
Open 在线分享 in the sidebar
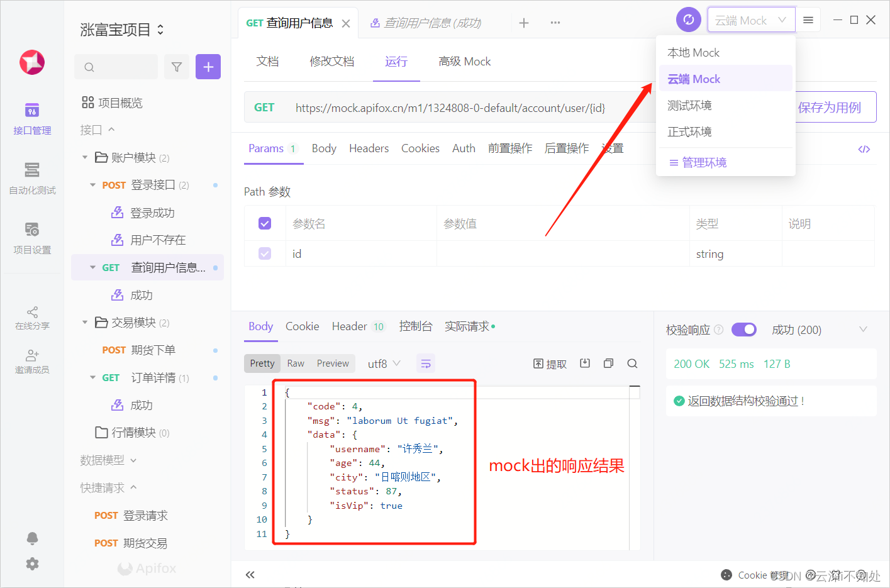click(32, 318)
